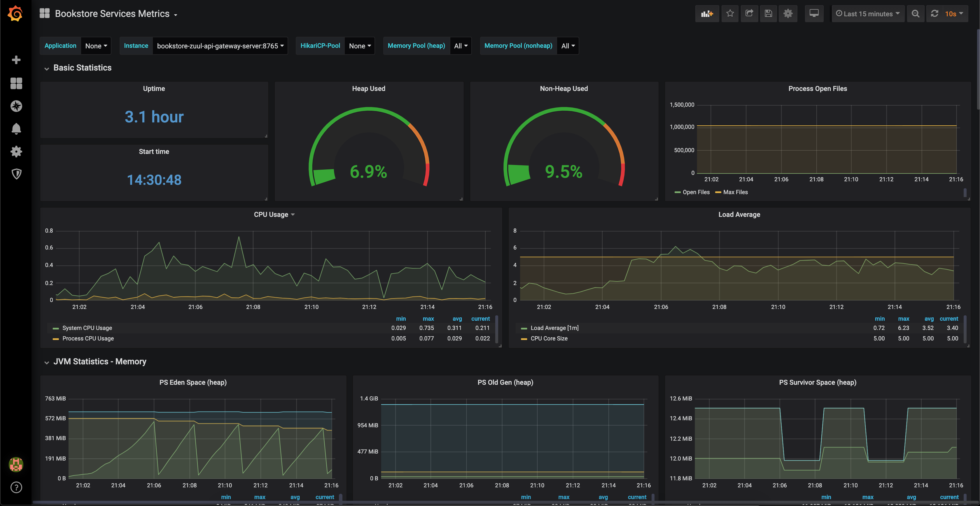Screen dimensions: 980x506
Task: Click Process CPU Usage yellow color swatch
Action: 55,339
